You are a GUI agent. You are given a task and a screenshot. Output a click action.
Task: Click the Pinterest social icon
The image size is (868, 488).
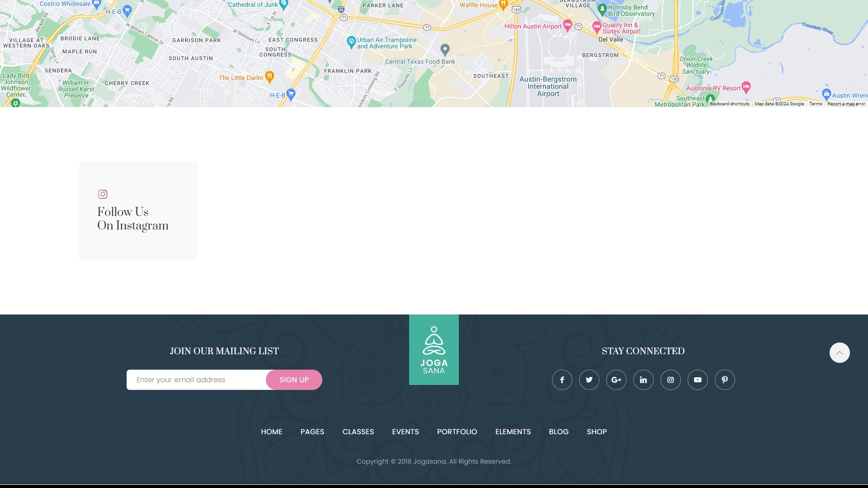coord(725,380)
